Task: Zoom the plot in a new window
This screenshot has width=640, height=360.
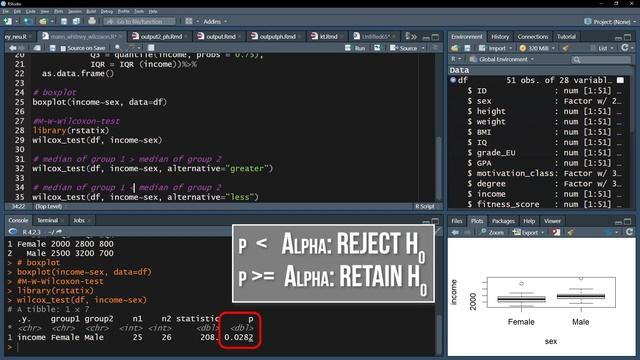Action: [492, 232]
